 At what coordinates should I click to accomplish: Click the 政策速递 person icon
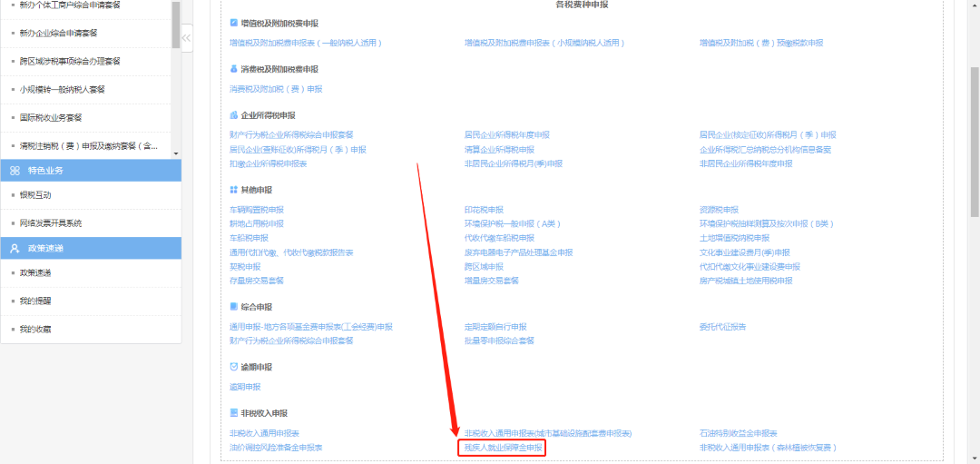[15, 248]
